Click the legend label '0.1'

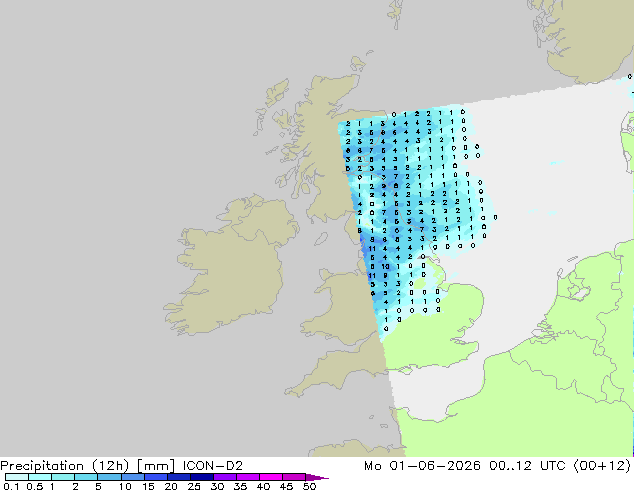(11, 486)
